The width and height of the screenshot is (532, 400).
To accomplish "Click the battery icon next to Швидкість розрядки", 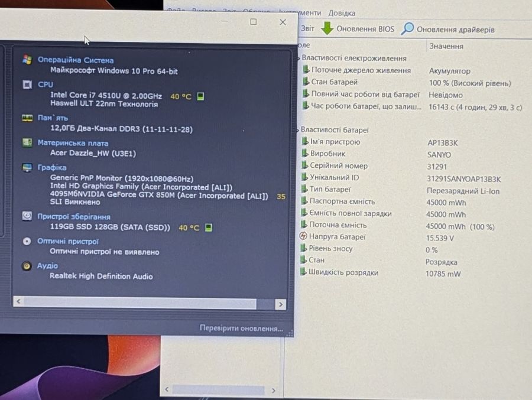I will [x=303, y=272].
